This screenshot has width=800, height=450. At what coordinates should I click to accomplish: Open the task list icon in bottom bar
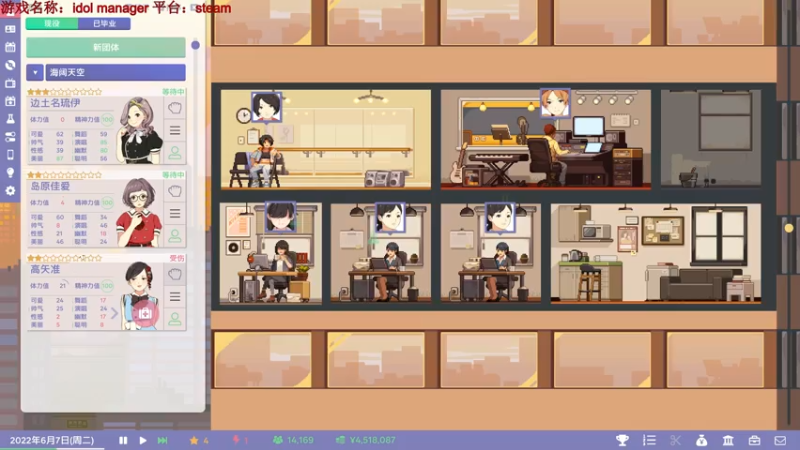649,440
